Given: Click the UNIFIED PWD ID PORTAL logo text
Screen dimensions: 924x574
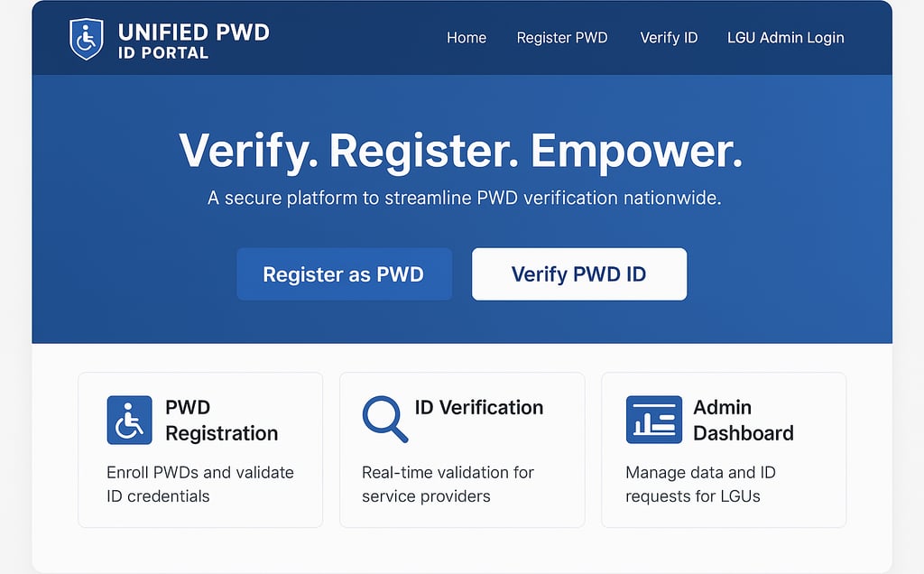Looking at the screenshot, I should (192, 38).
